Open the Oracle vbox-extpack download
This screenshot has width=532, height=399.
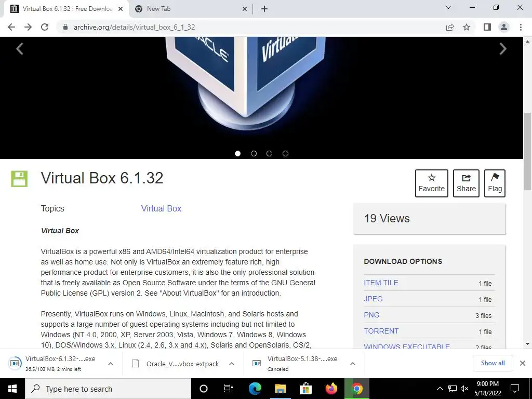[177, 363]
